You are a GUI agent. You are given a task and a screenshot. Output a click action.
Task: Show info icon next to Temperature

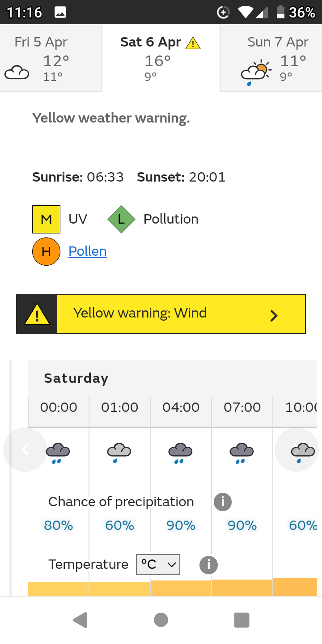[208, 565]
